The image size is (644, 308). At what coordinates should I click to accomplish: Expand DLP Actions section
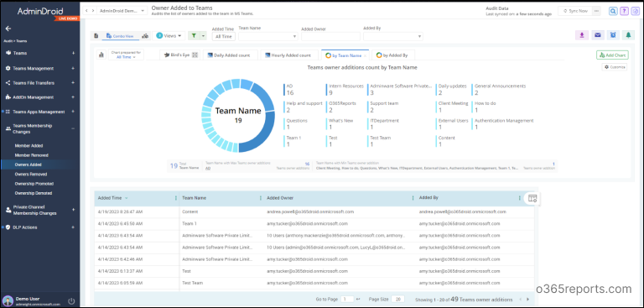(73, 227)
